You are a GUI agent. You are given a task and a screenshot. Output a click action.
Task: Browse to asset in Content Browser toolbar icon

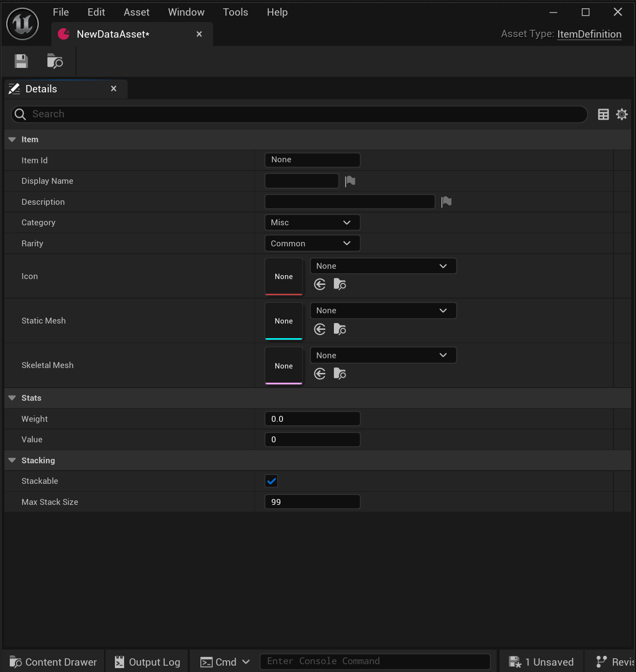pyautogui.click(x=55, y=61)
